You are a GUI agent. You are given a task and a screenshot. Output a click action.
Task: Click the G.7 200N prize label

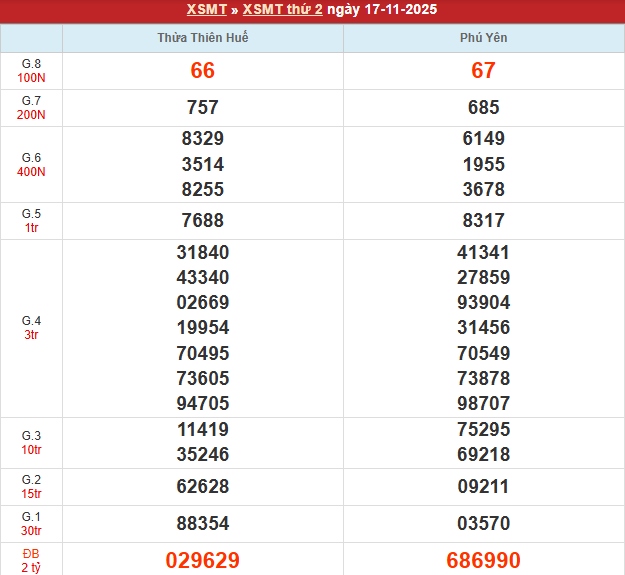pos(31,108)
